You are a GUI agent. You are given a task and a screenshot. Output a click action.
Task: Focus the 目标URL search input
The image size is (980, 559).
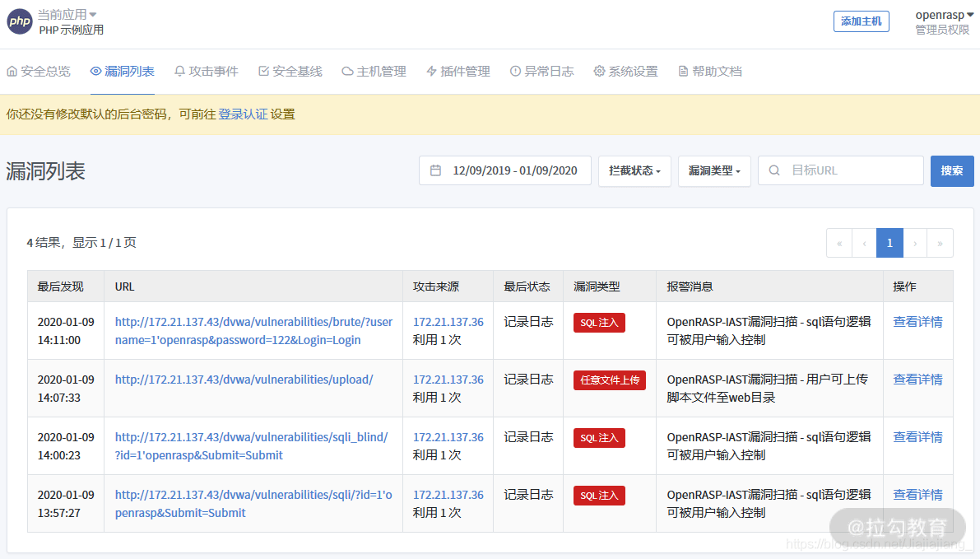841,170
